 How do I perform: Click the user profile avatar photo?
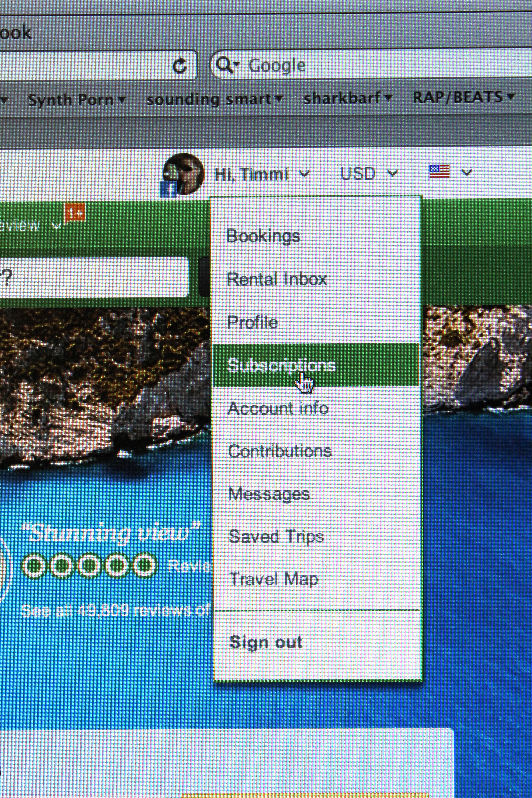[x=183, y=174]
